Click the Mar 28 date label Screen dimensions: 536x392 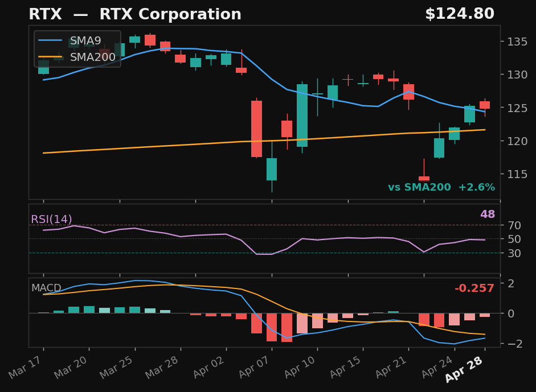click(x=163, y=367)
